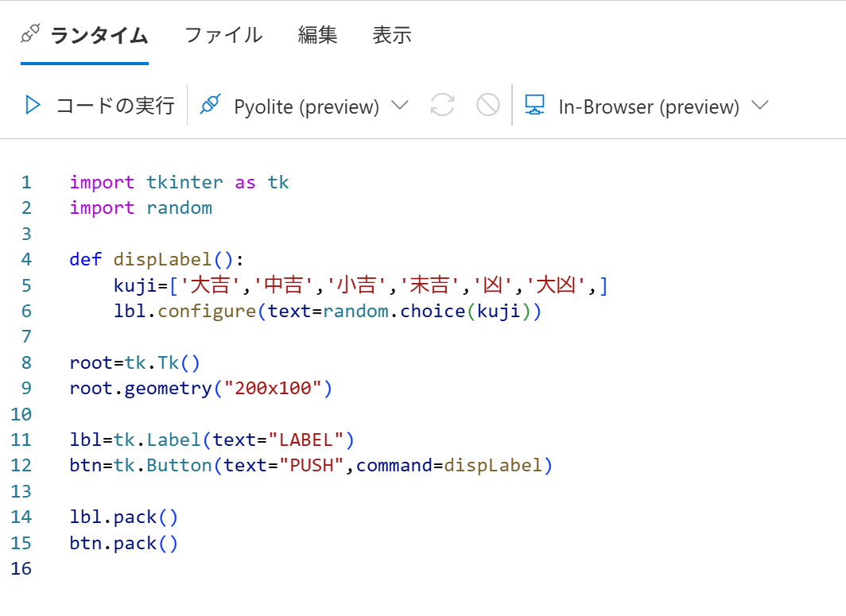Viewport: 846px width, 616px height.
Task: Click the "PUSH" string in line 12
Action: coord(312,465)
